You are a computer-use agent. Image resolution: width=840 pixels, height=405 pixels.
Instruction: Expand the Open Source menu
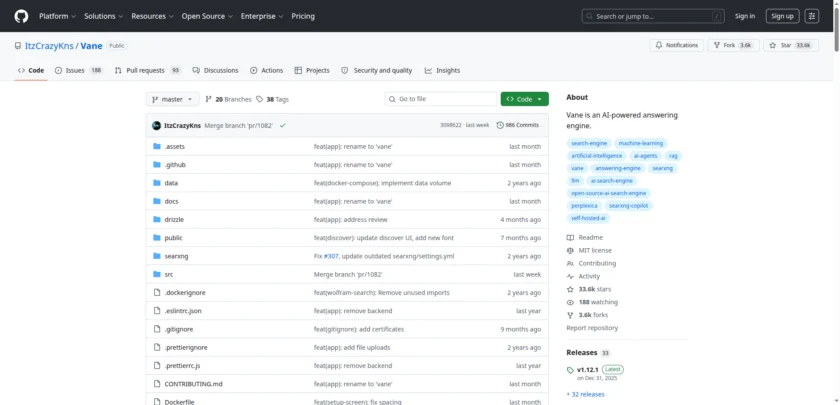(207, 16)
